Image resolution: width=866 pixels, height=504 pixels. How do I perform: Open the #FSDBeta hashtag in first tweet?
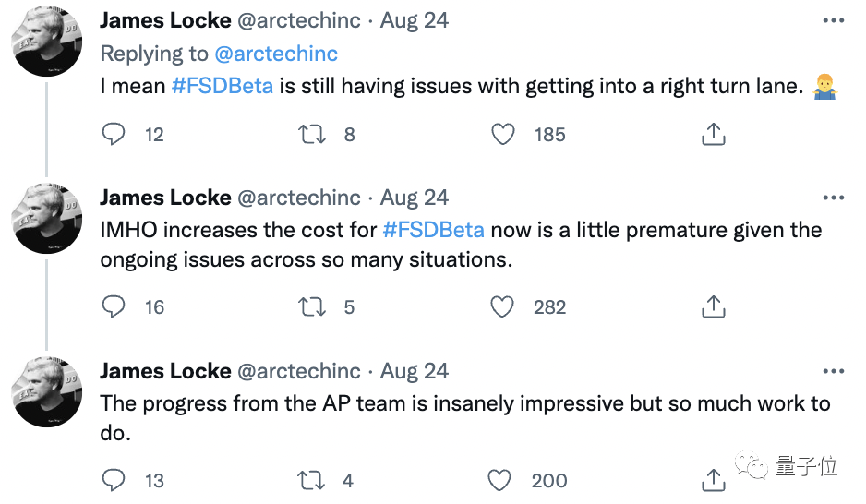click(x=223, y=87)
